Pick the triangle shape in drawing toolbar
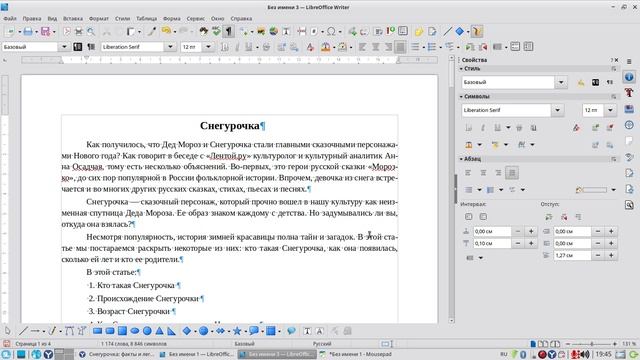Image resolution: width=640 pixels, height=360 pixels. pos(160,331)
